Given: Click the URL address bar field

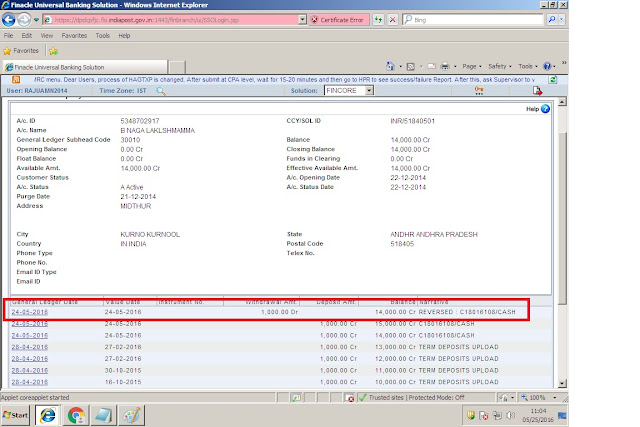Looking at the screenshot, I should (x=171, y=20).
